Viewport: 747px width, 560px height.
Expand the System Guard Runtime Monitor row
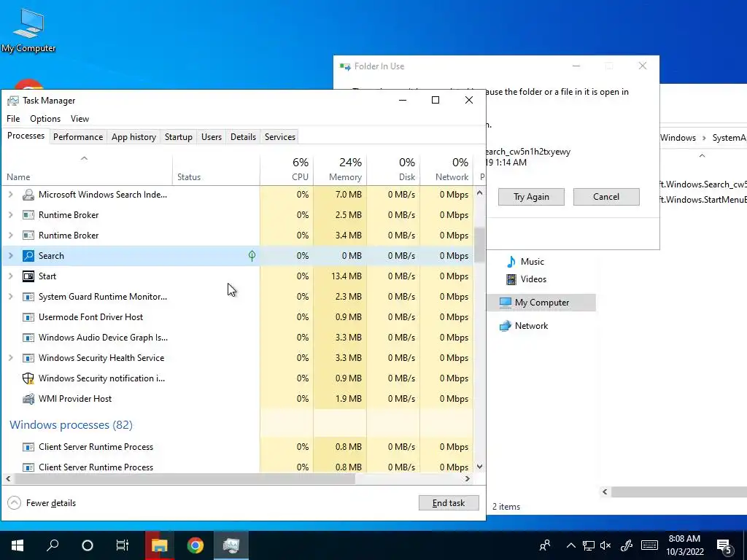coord(11,297)
